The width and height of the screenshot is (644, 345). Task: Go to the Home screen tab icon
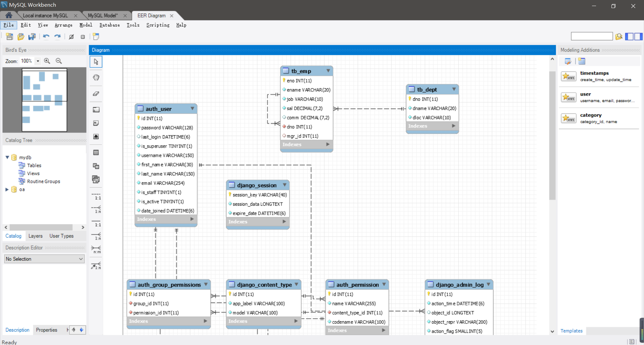coord(9,15)
